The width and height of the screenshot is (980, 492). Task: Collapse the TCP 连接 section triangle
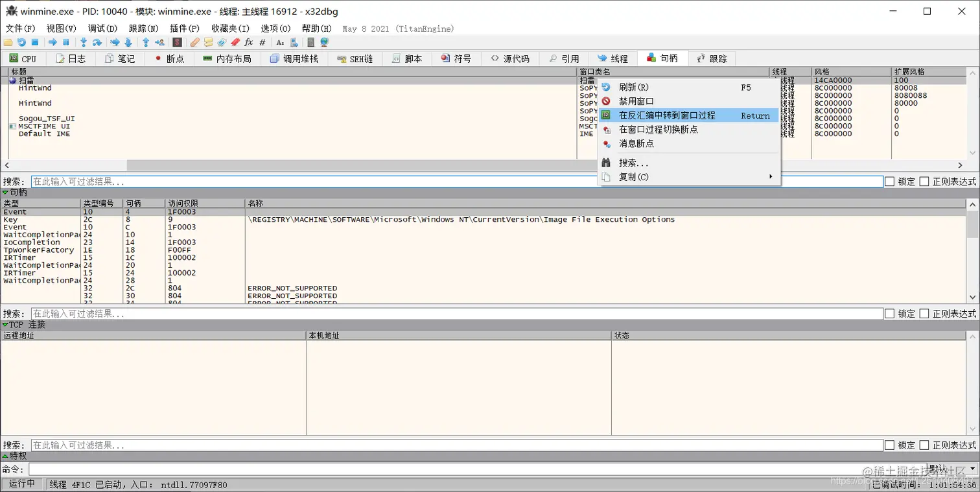click(5, 325)
